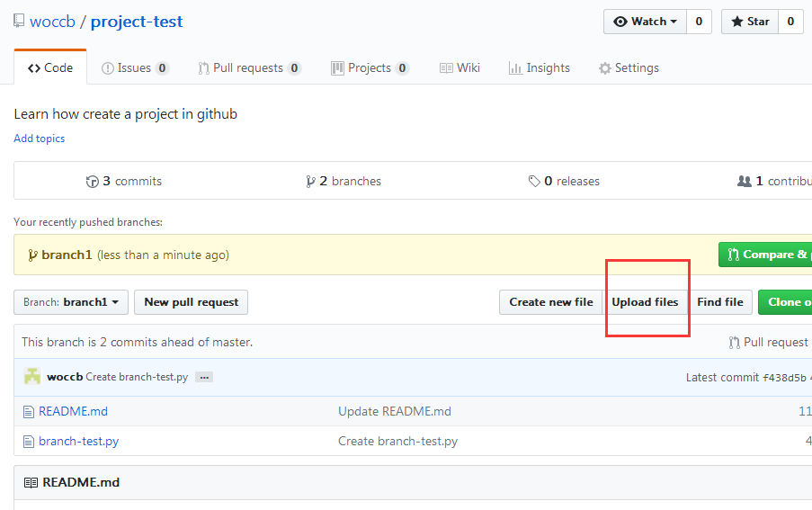The width and height of the screenshot is (812, 510).
Task: Open the README.md file
Action: click(x=73, y=412)
